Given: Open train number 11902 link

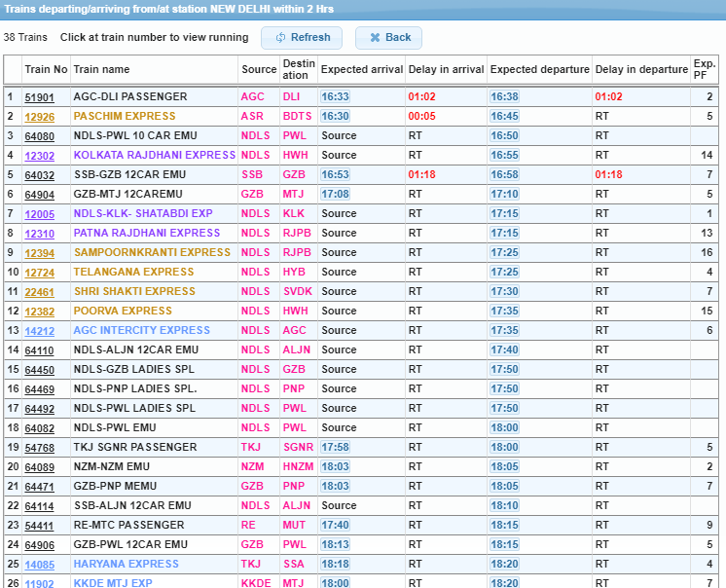Looking at the screenshot, I should (x=39, y=583).
